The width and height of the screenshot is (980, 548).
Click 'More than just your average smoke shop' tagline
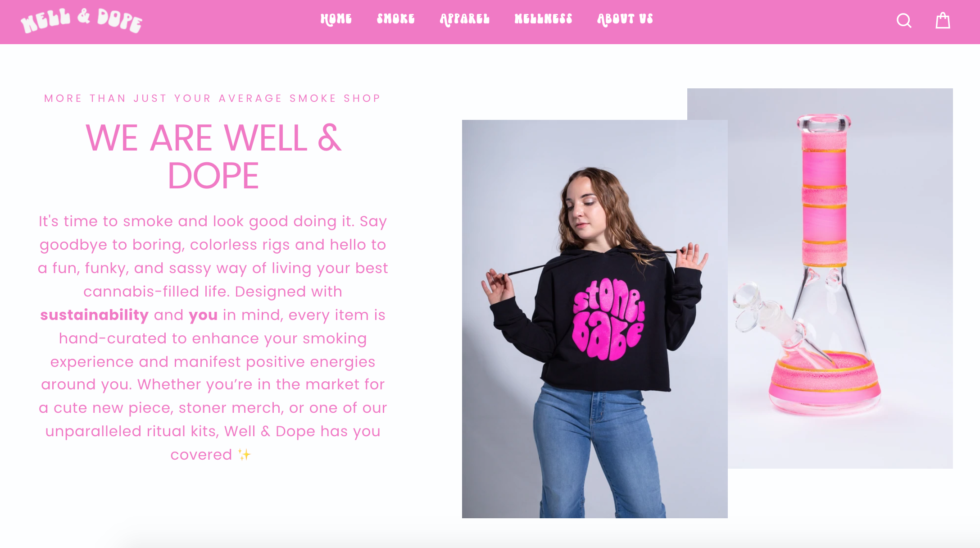click(213, 98)
